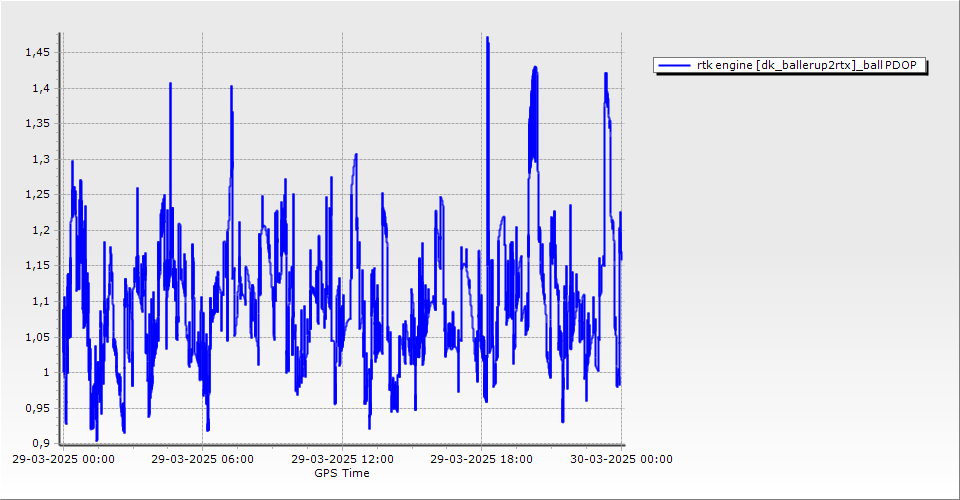Image resolution: width=960 pixels, height=500 pixels.
Task: Click the 'GPS Time' axis title
Action: point(342,473)
